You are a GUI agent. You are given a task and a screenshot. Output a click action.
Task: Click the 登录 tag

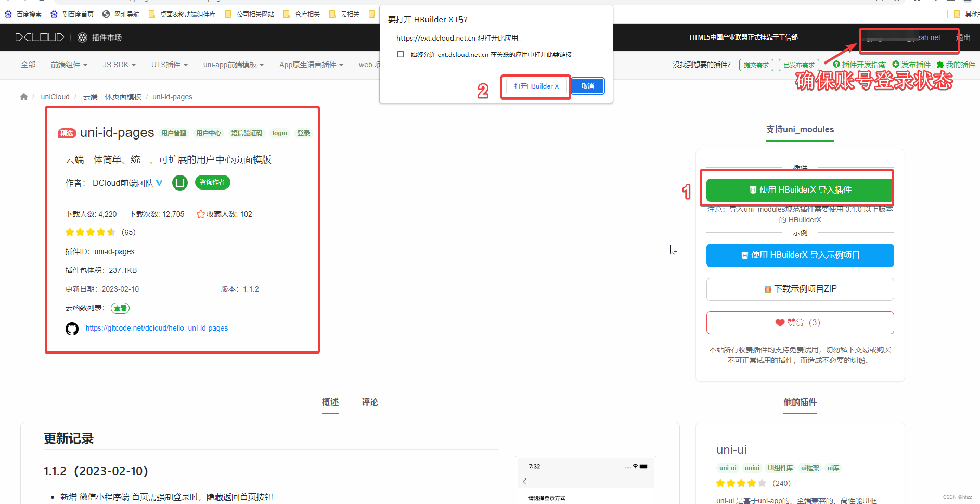(304, 133)
